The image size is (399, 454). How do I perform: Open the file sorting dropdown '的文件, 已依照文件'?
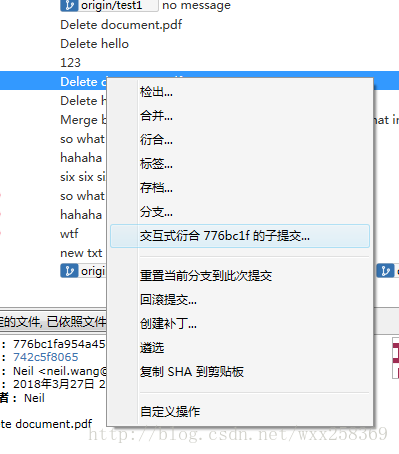click(x=53, y=322)
